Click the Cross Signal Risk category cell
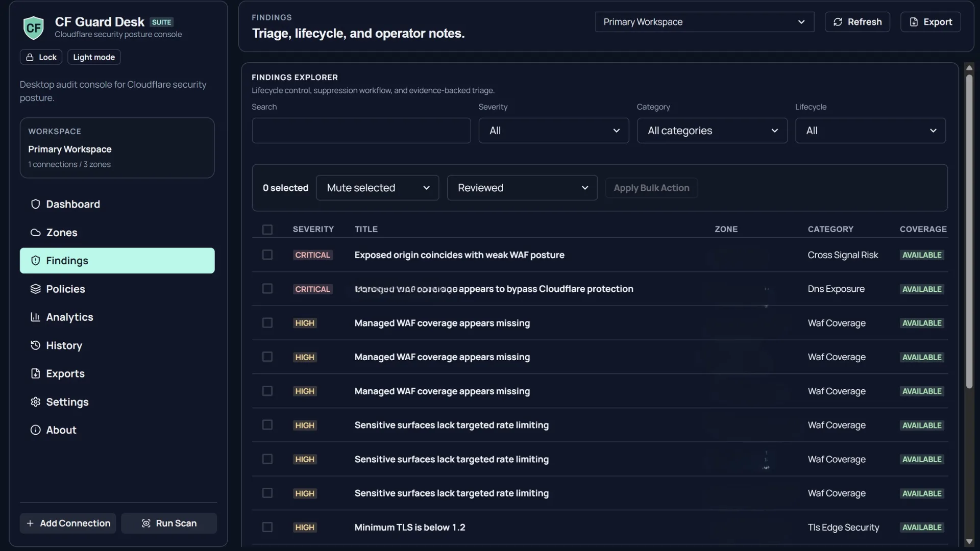This screenshot has height=551, width=980. (843, 255)
